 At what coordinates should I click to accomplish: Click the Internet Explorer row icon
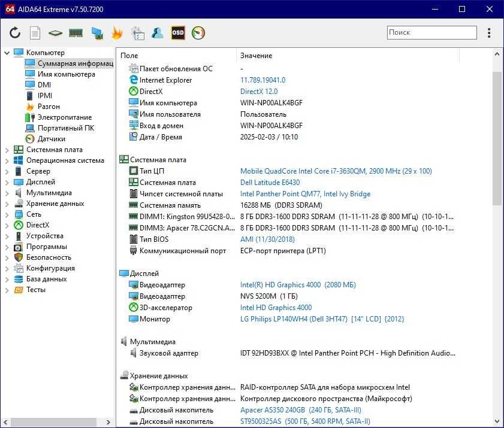(x=134, y=80)
